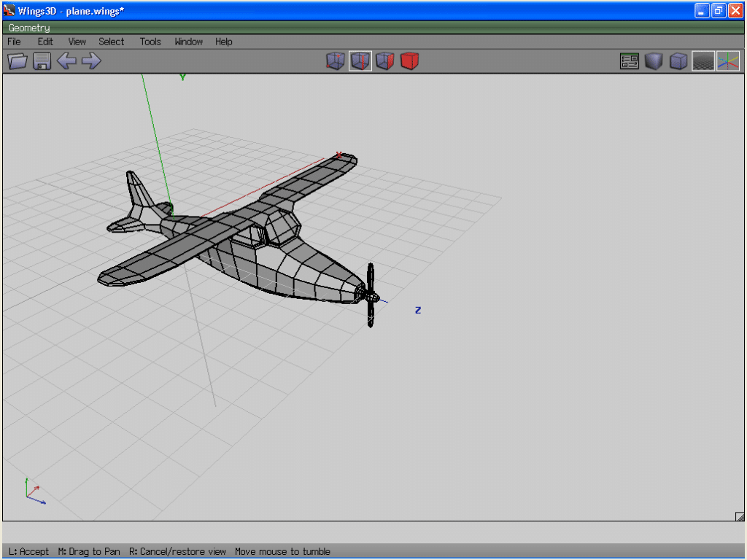Click the Undo left arrow icon
The image size is (747, 560).
pyautogui.click(x=66, y=61)
